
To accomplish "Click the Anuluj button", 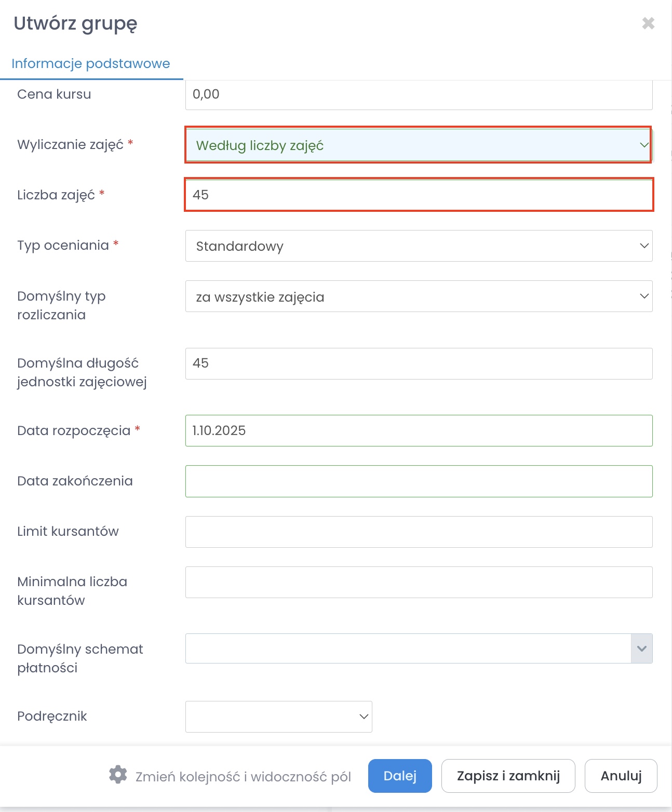I will tap(621, 776).
